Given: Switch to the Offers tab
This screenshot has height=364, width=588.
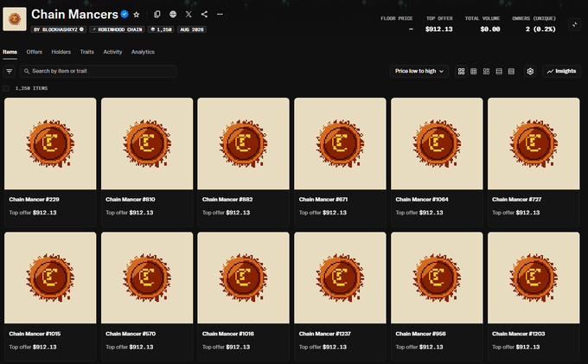Looking at the screenshot, I should pyautogui.click(x=34, y=52).
